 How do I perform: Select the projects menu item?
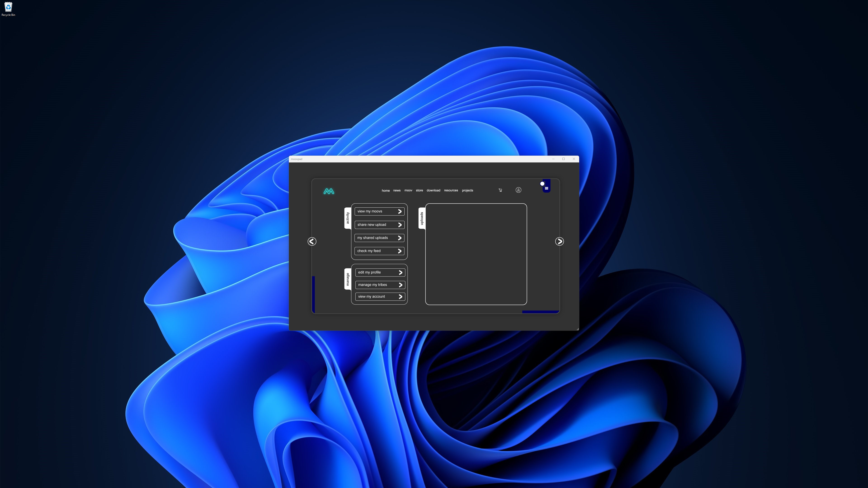click(x=467, y=190)
